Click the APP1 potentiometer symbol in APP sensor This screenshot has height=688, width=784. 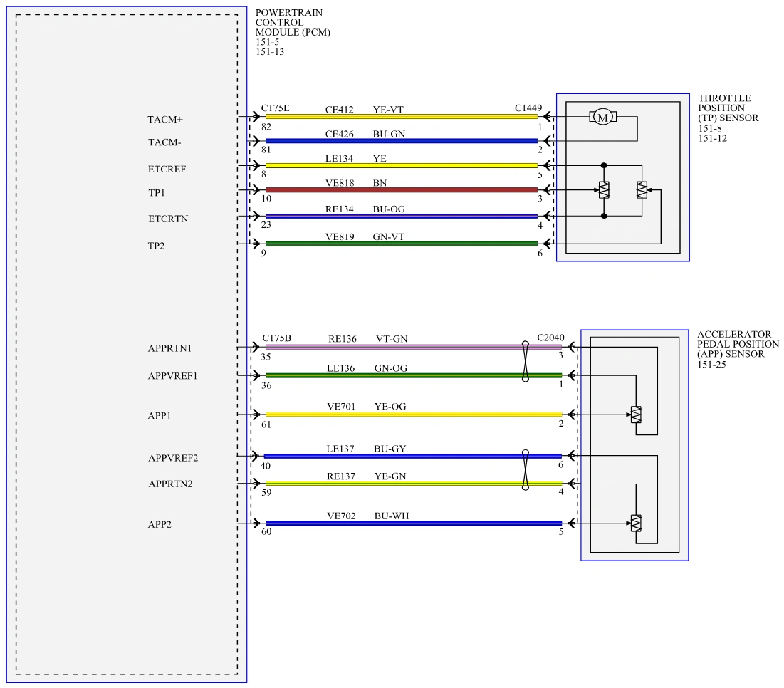[636, 415]
